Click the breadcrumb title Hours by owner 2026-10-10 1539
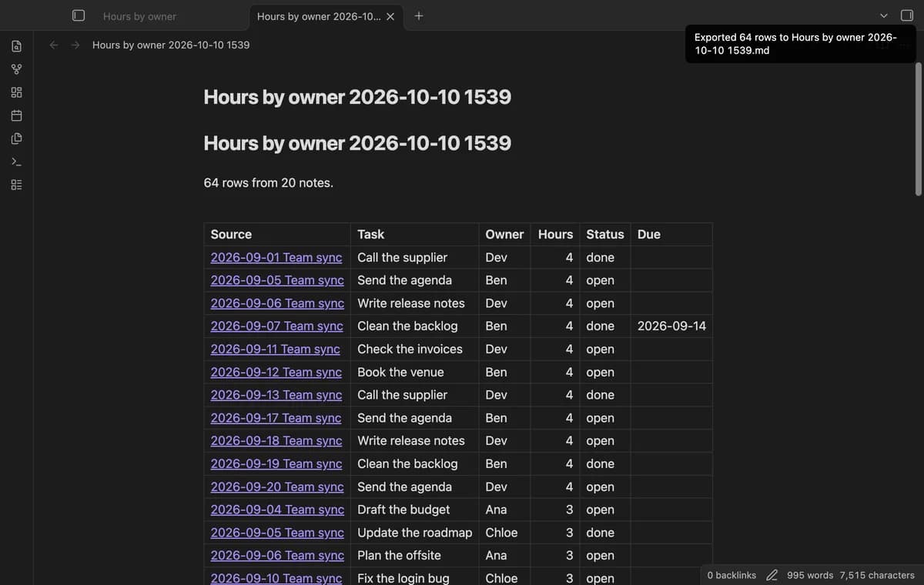 pos(171,45)
